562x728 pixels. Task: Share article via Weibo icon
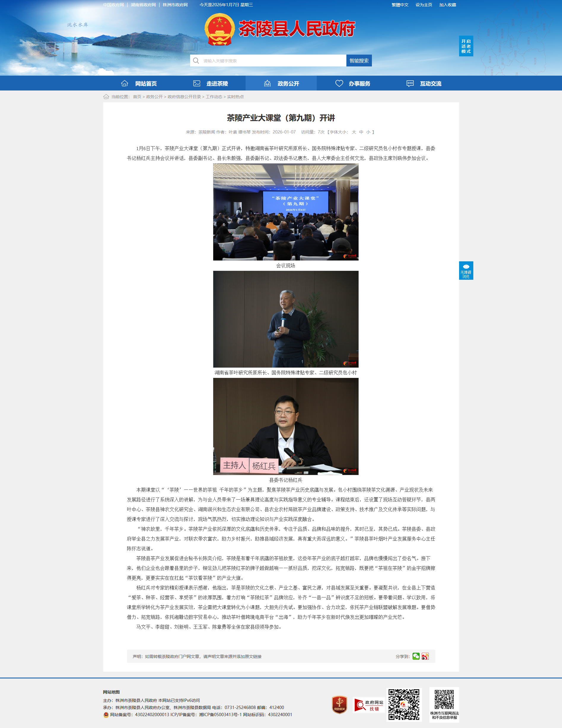[425, 656]
